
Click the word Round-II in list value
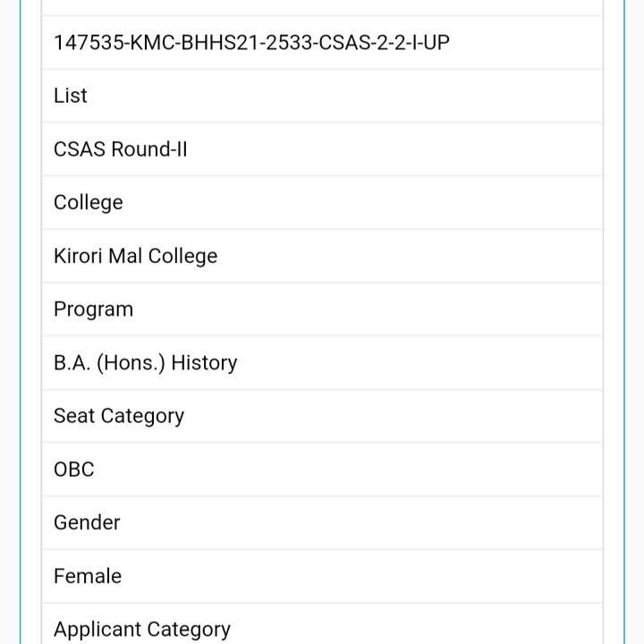click(149, 149)
